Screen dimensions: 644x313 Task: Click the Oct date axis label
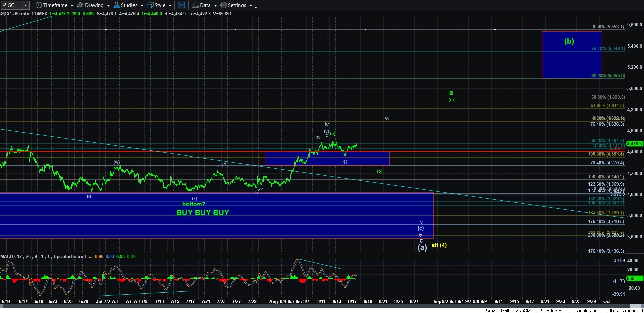tap(607, 301)
